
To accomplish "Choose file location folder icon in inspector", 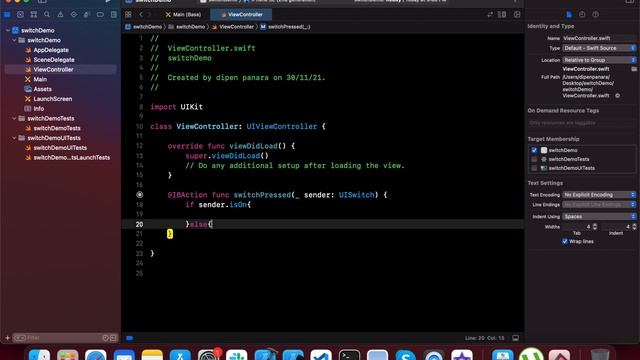I will (634, 69).
